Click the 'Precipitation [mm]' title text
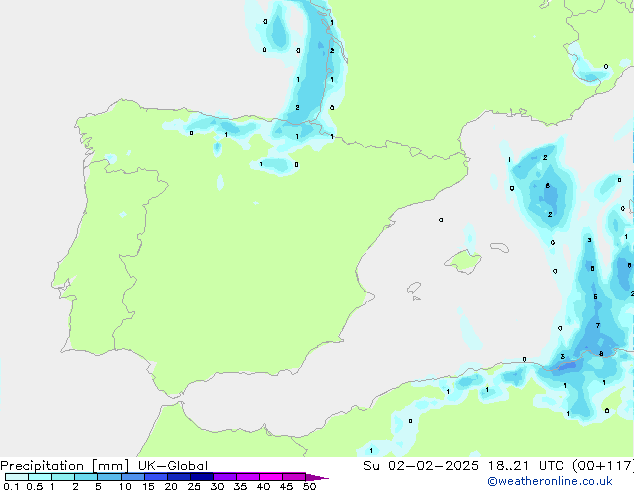The width and height of the screenshot is (634, 490). tap(65, 466)
